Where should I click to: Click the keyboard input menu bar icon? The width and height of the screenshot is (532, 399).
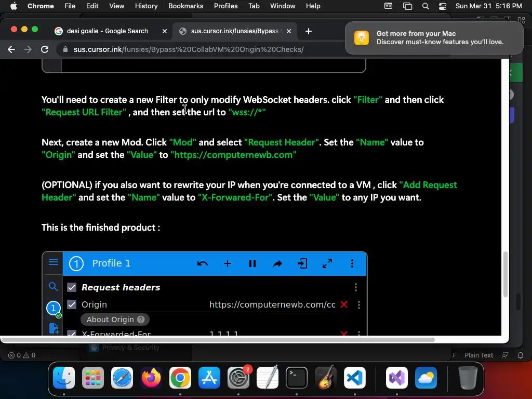click(x=389, y=6)
